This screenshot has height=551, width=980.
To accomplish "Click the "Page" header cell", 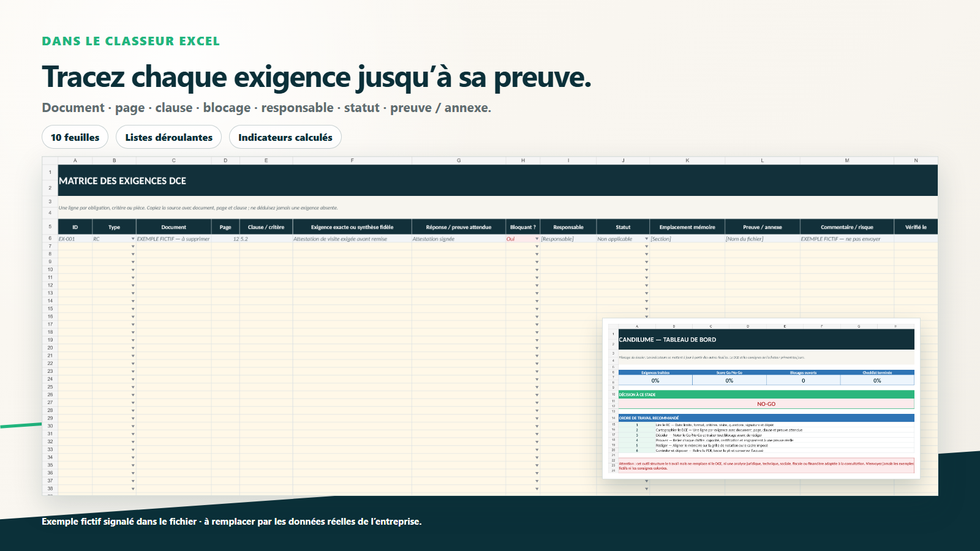I will tap(225, 227).
